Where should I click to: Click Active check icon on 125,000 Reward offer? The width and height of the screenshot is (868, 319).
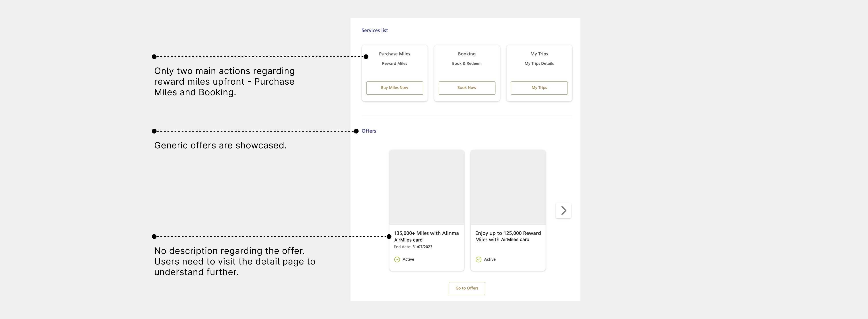[x=479, y=259]
